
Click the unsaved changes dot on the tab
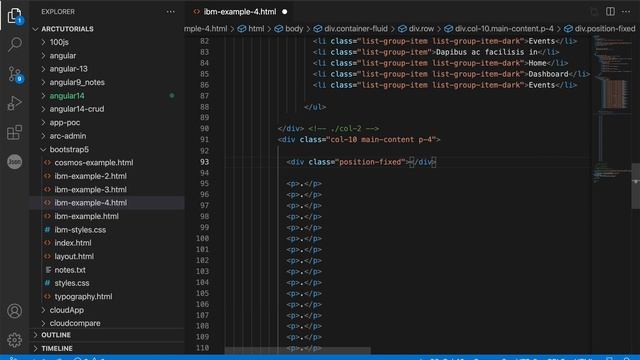click(x=284, y=12)
